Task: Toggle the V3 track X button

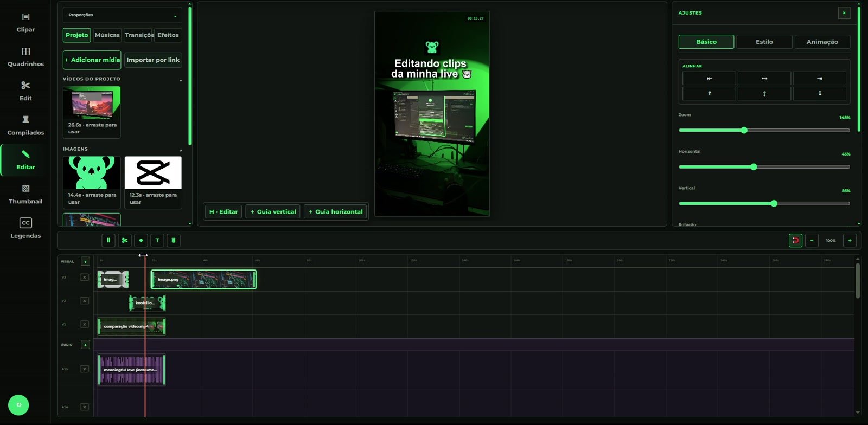Action: pyautogui.click(x=85, y=277)
